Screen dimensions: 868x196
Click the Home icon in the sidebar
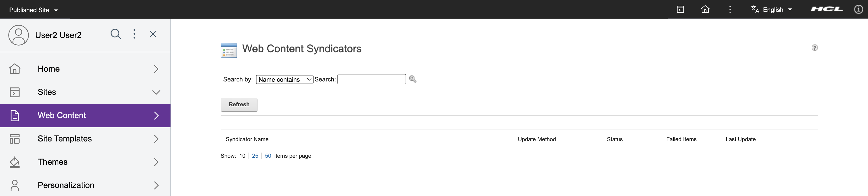(15, 69)
